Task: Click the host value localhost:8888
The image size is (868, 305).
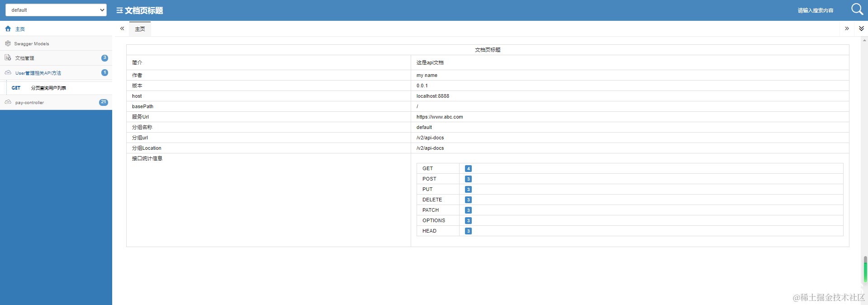Action: click(433, 96)
